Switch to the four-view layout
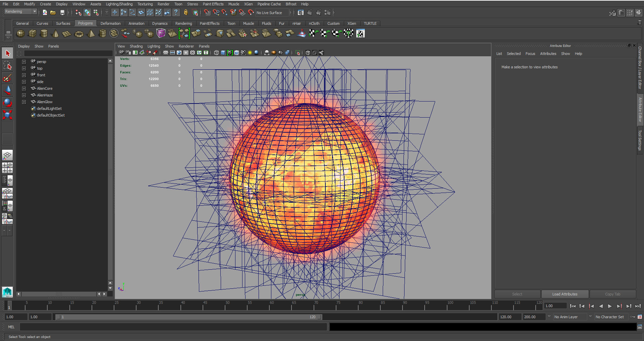Screen dimensions: 644x341 7,167
